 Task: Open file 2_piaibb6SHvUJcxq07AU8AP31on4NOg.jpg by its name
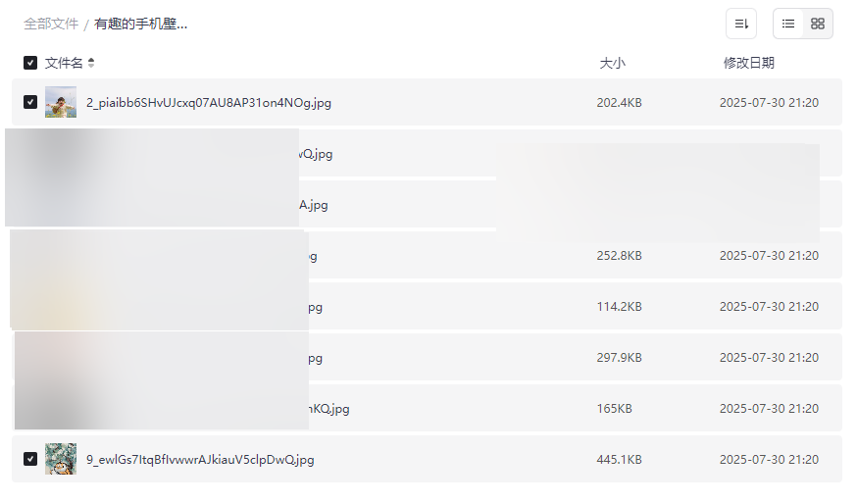pyautogui.click(x=209, y=103)
